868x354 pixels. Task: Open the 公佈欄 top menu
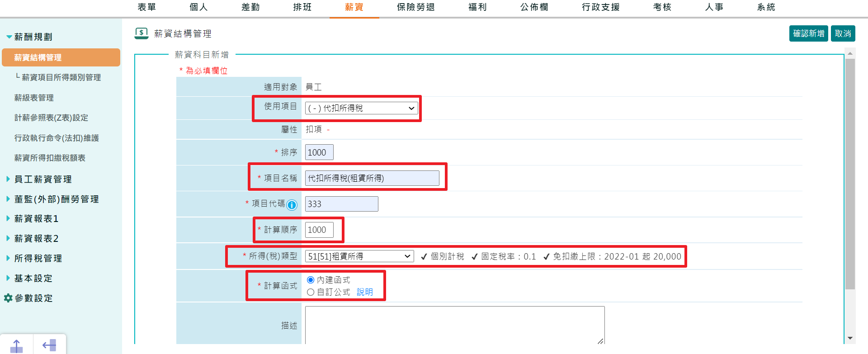coord(534,7)
